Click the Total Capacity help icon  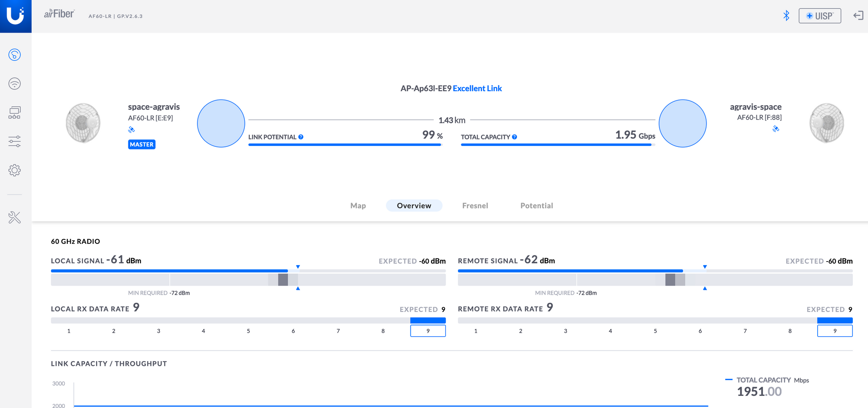coord(514,137)
